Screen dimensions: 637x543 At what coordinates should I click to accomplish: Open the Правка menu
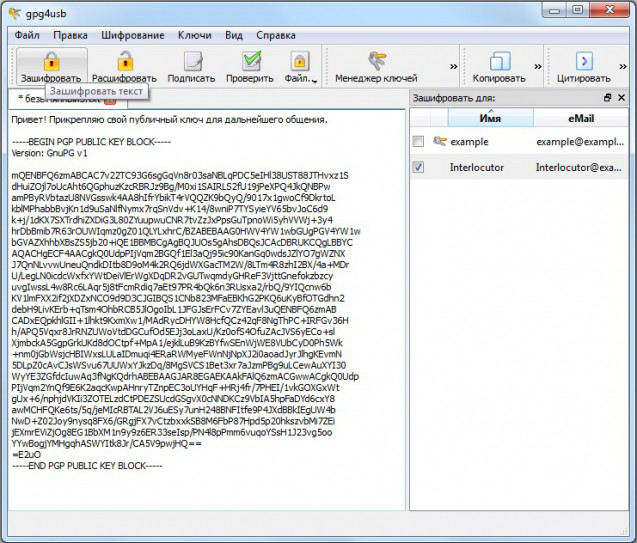(70, 35)
